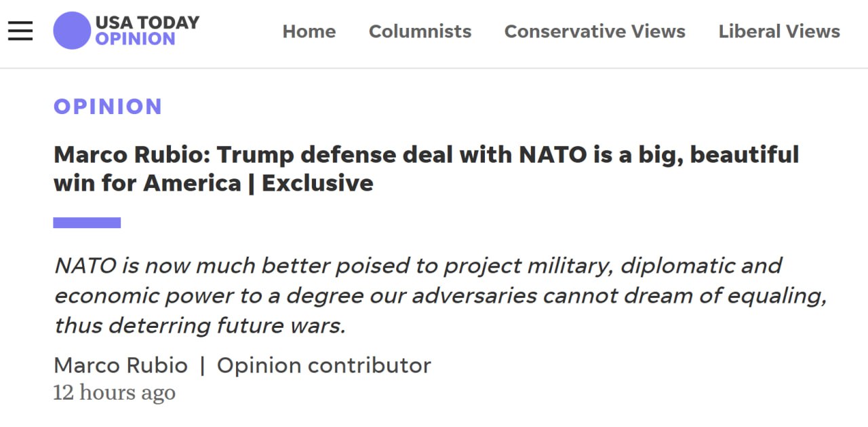
Task: Open author Marco Rubio's byline link
Action: tap(121, 365)
